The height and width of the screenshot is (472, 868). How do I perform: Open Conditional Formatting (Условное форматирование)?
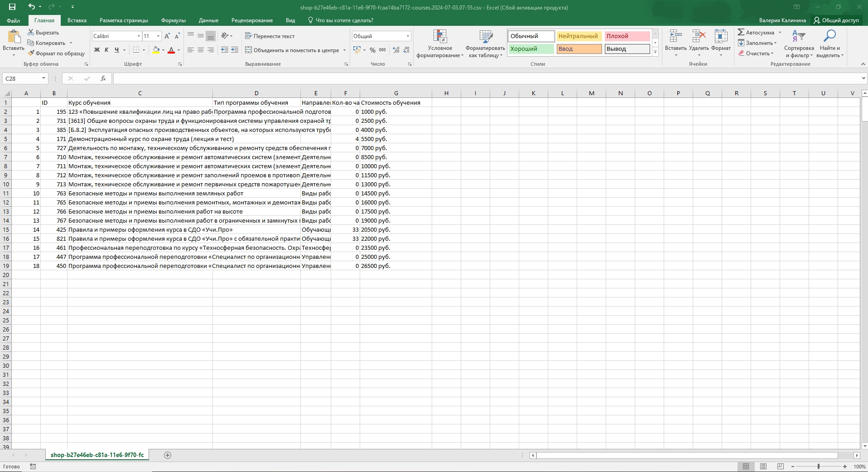[x=440, y=44]
